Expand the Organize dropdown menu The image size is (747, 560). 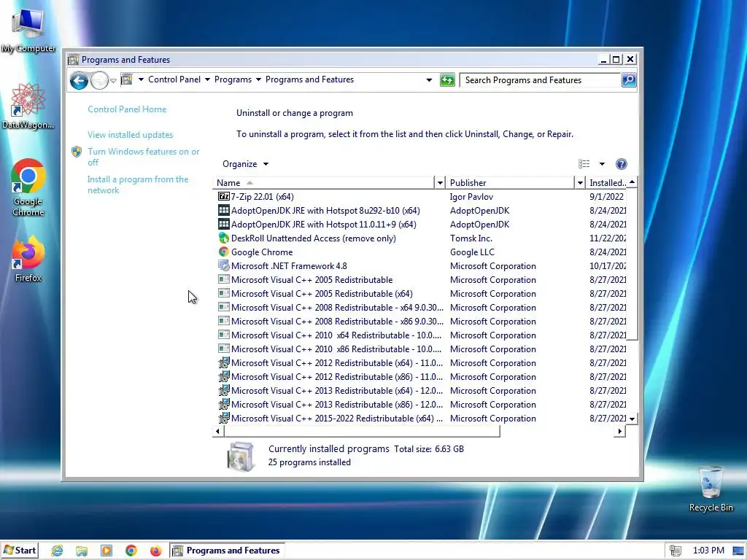tap(245, 164)
